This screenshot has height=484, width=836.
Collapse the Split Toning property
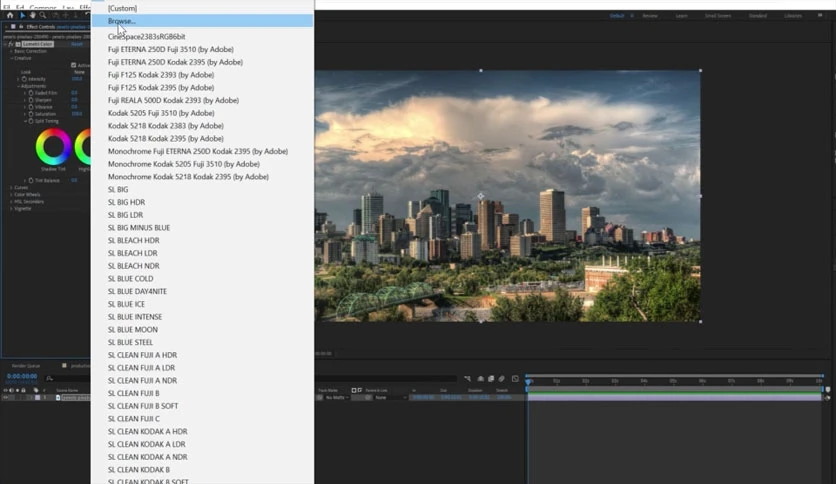[25, 121]
